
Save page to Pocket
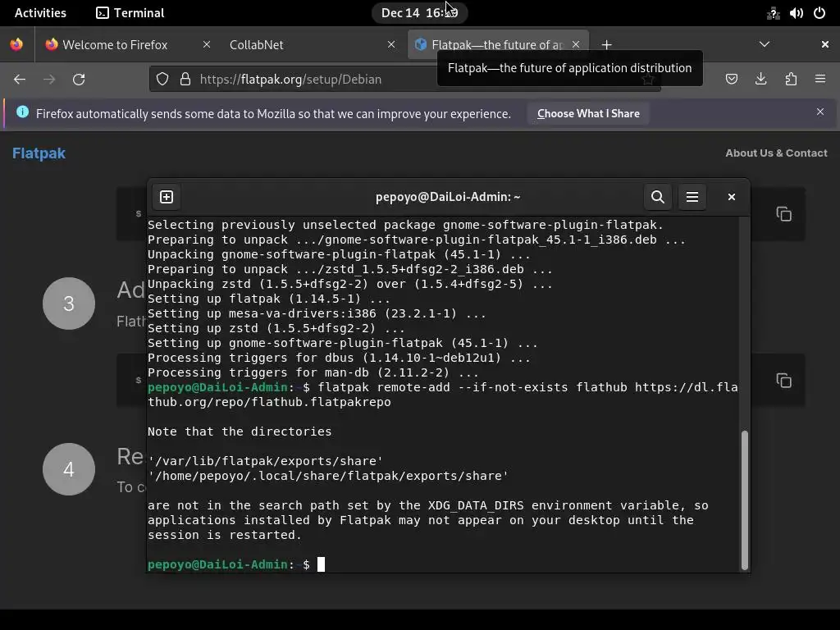click(731, 80)
